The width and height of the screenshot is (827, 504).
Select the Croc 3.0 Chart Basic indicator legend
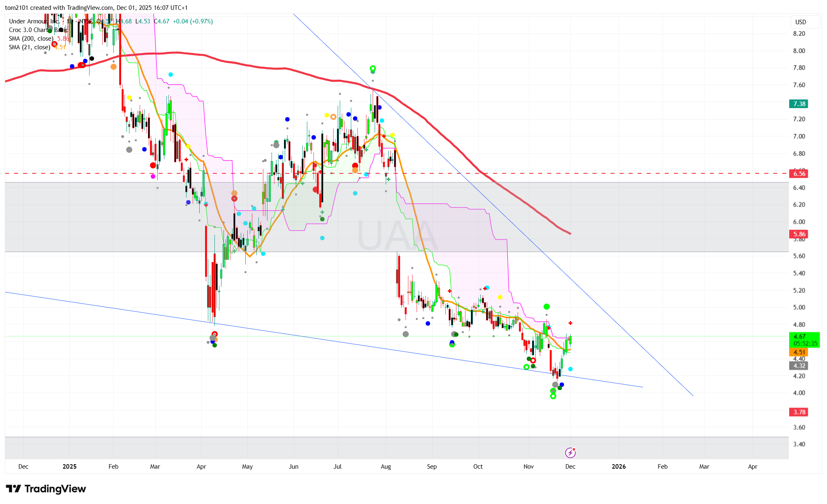click(29, 30)
